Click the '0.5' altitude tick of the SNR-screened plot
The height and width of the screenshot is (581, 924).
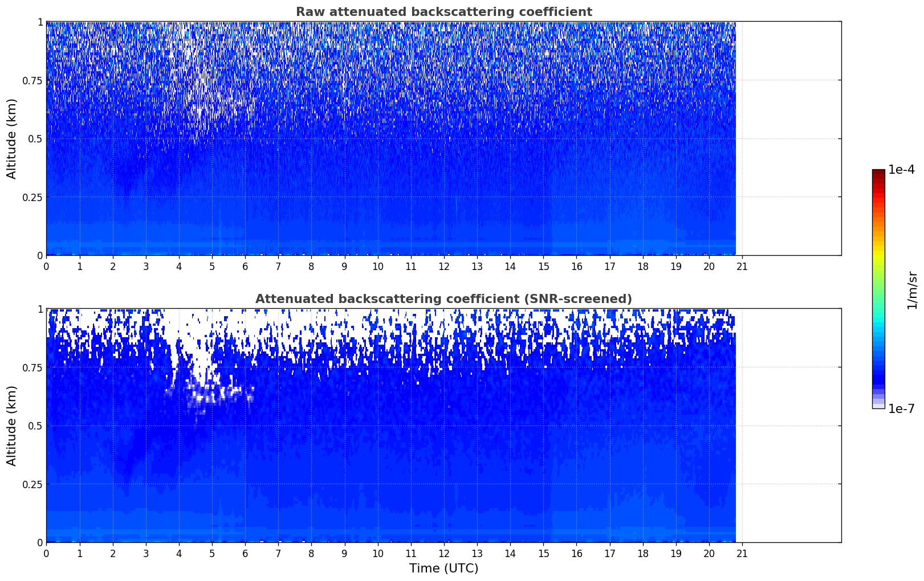[35, 425]
